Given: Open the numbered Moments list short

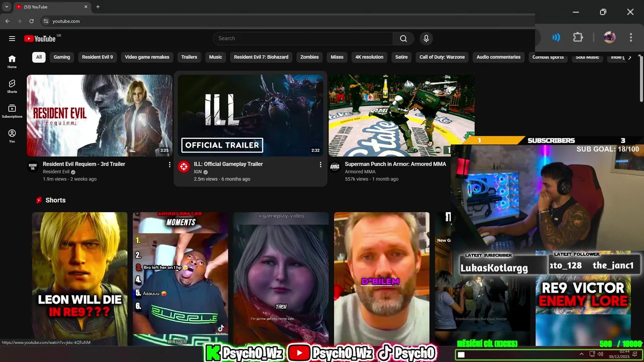Looking at the screenshot, I should pos(181,279).
